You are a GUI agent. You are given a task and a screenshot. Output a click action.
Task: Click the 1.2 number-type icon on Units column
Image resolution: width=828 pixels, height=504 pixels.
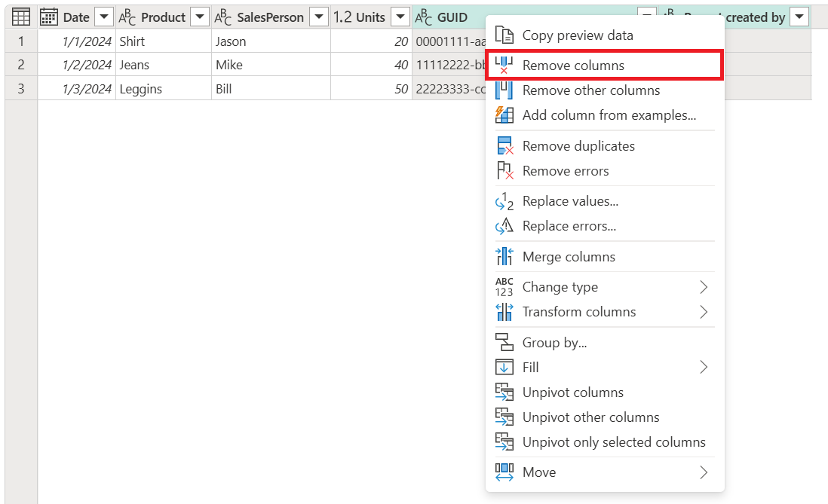[x=342, y=17]
